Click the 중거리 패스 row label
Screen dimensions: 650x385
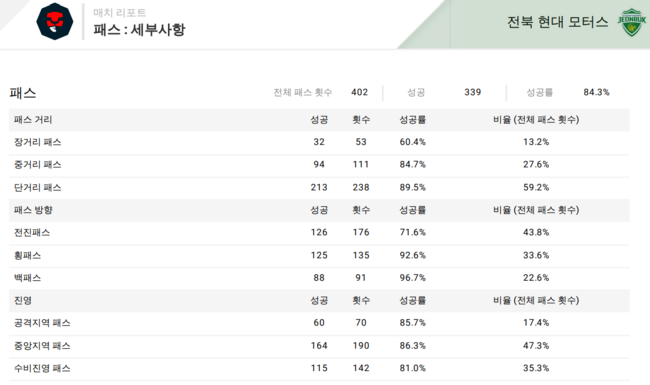tap(38, 165)
